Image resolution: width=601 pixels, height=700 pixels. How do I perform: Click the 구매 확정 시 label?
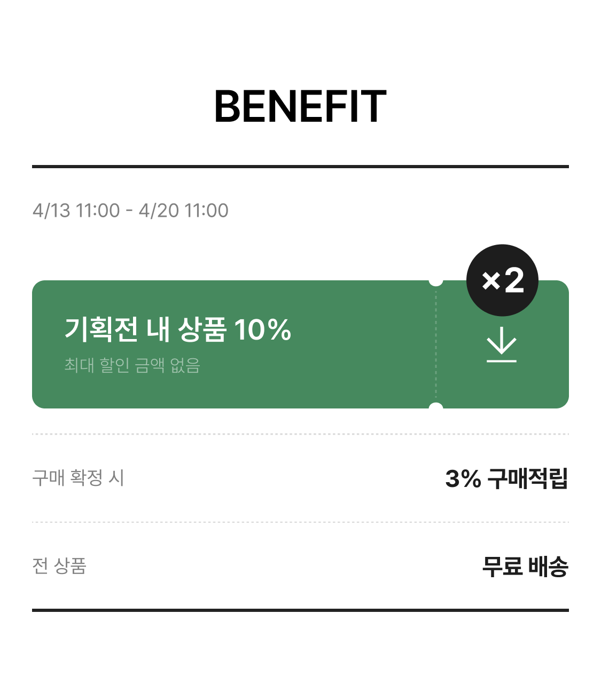coord(78,477)
